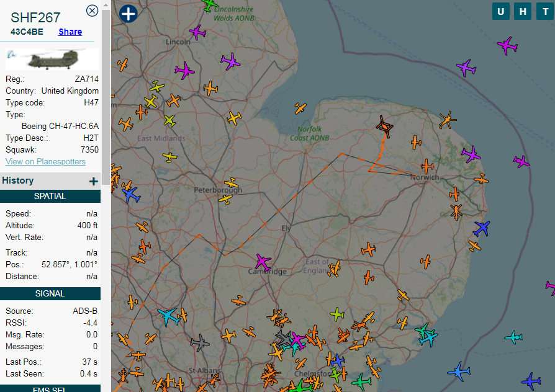Select orange aircraft overlapping East of England label
Viewport: 555px width, 392px height.
(334, 269)
